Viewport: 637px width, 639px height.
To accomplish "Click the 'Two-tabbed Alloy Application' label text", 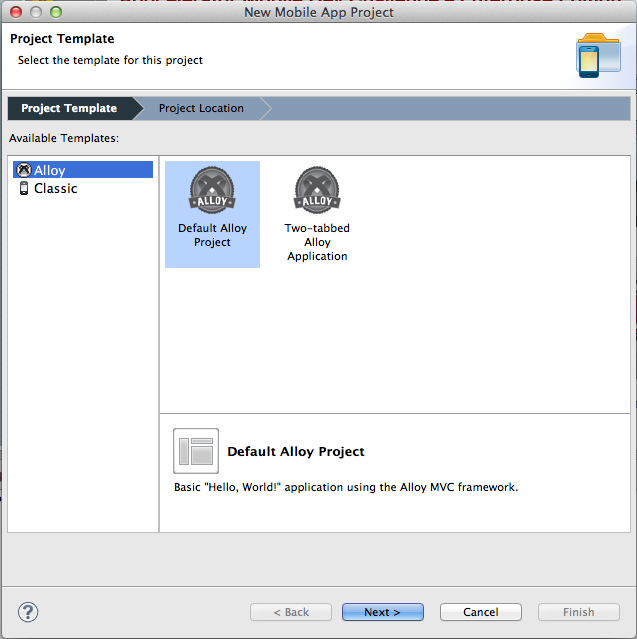I will pyautogui.click(x=317, y=242).
